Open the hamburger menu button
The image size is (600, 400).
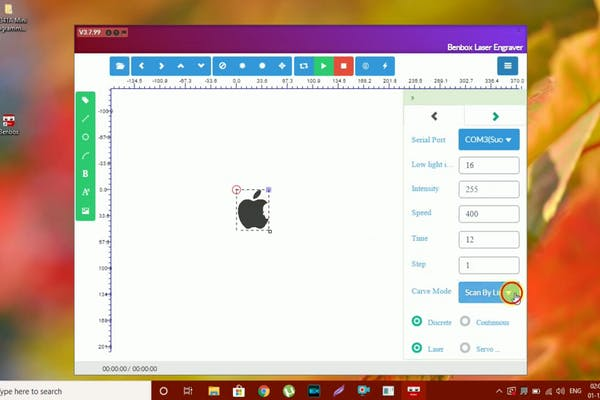click(x=508, y=66)
